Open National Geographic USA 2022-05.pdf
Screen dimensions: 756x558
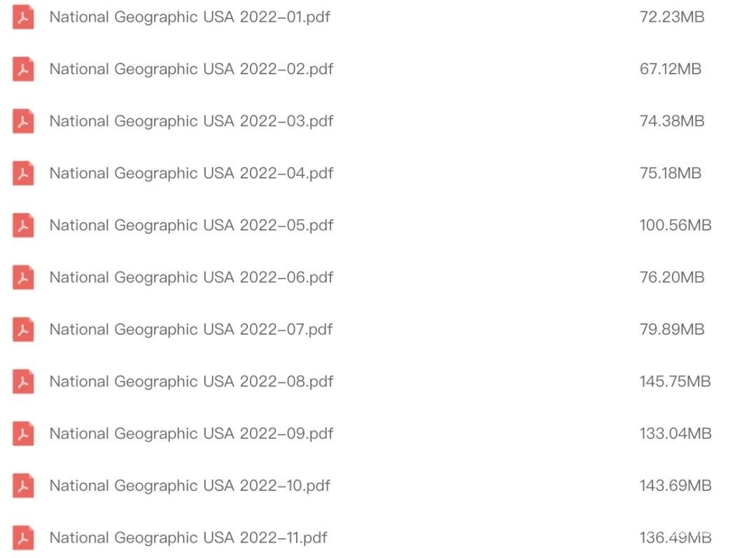tap(191, 225)
